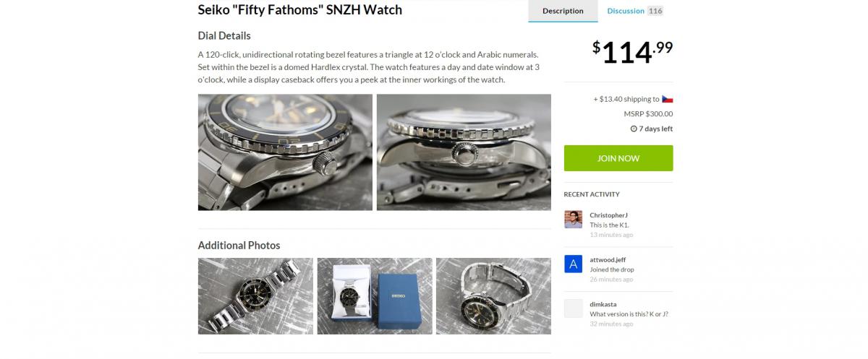Screen dimensions: 868x359
Task: Click the clock icon beside days left
Action: click(634, 129)
